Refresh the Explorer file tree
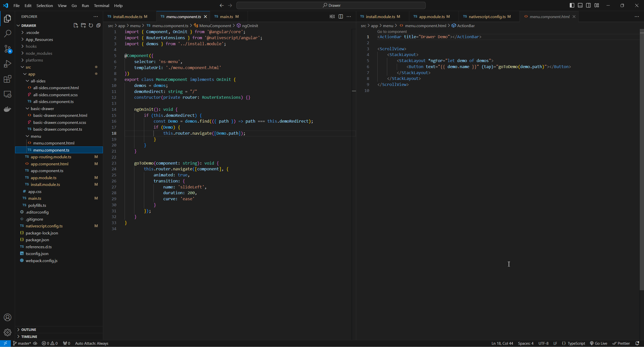The image size is (644, 347). pyautogui.click(x=91, y=25)
